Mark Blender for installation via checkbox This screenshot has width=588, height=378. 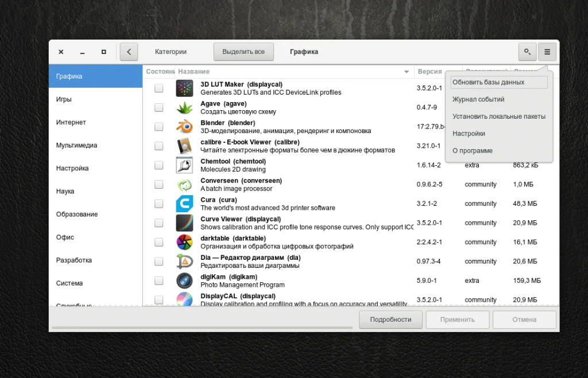[x=159, y=127]
